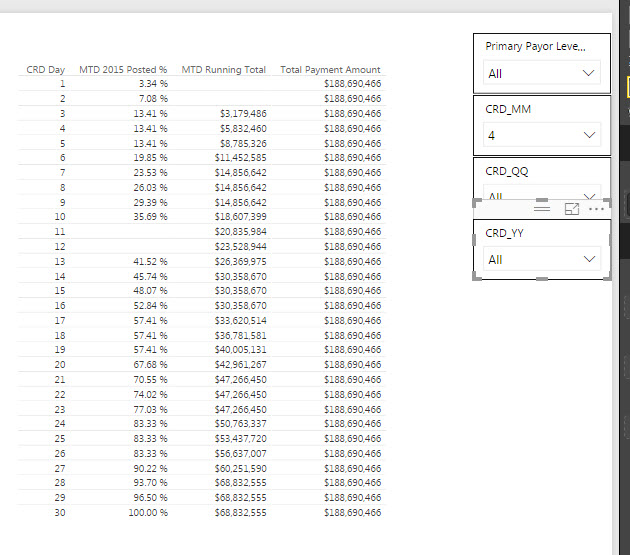The width and height of the screenshot is (630, 555).
Task: Select CRD Day 12 row label
Action: click(60, 246)
